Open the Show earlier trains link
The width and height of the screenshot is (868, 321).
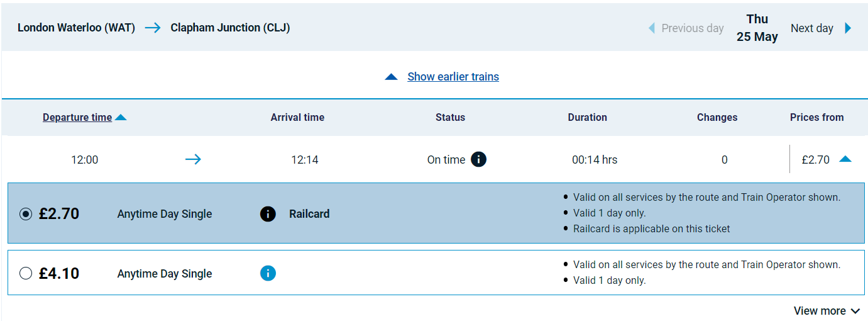coord(453,77)
